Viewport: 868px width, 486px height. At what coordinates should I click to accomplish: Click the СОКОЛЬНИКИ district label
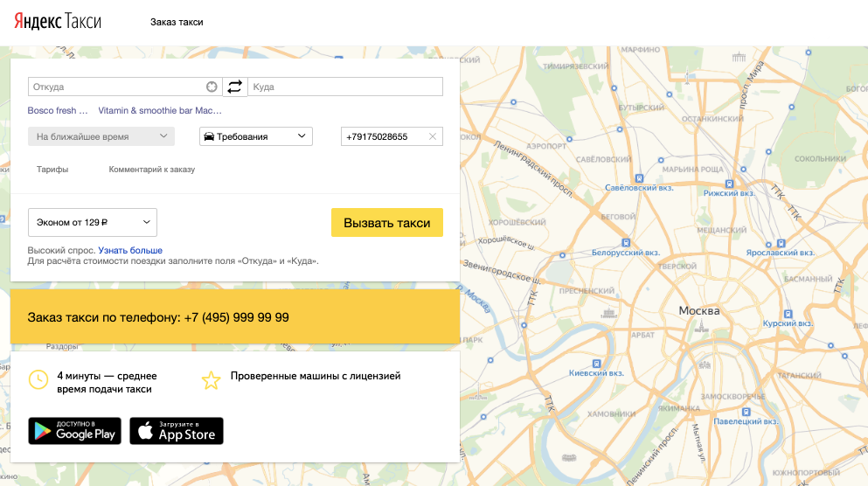[x=821, y=159]
